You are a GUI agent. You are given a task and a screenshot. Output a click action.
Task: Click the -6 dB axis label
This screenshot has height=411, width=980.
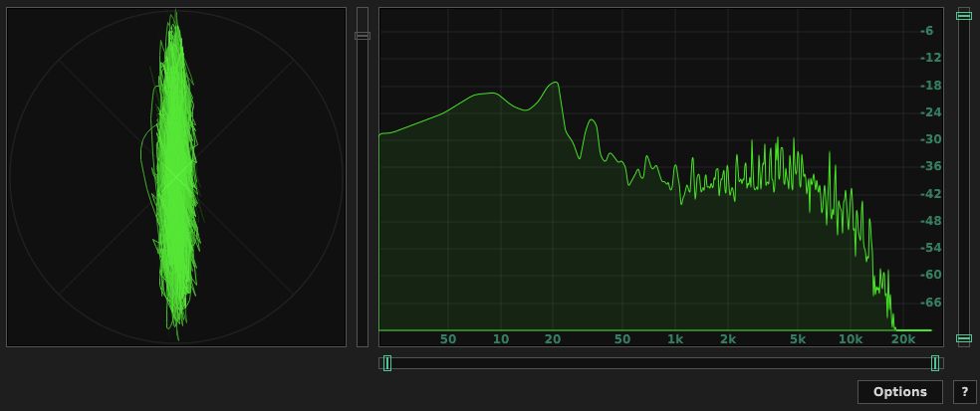(926, 31)
